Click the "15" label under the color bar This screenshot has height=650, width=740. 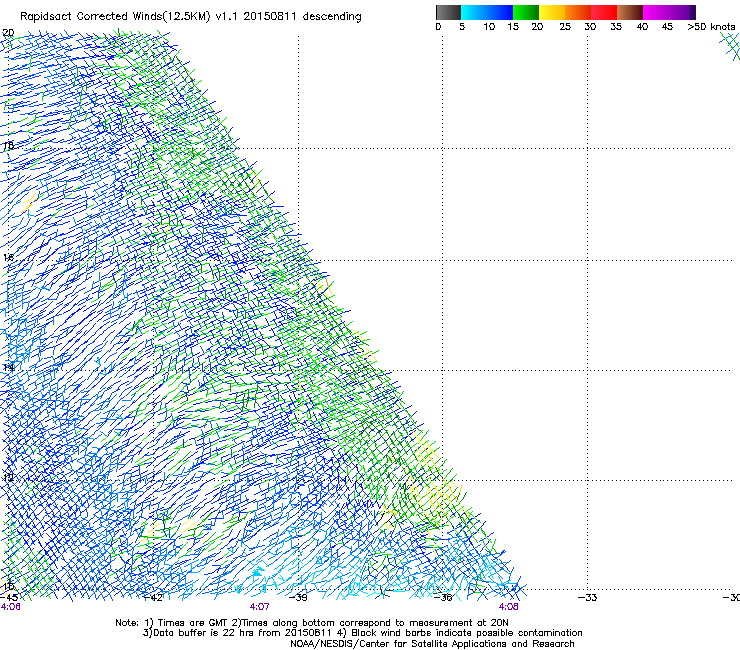pyautogui.click(x=513, y=27)
